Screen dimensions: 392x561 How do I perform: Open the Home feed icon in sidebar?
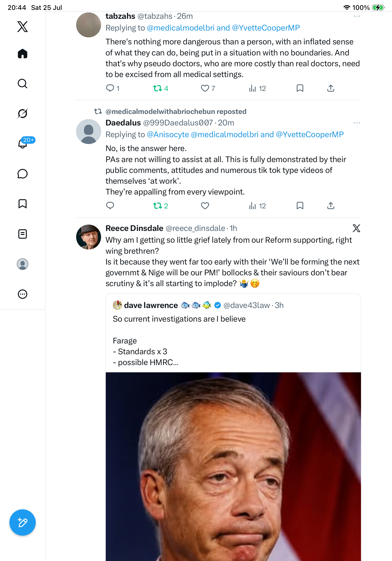click(x=23, y=54)
